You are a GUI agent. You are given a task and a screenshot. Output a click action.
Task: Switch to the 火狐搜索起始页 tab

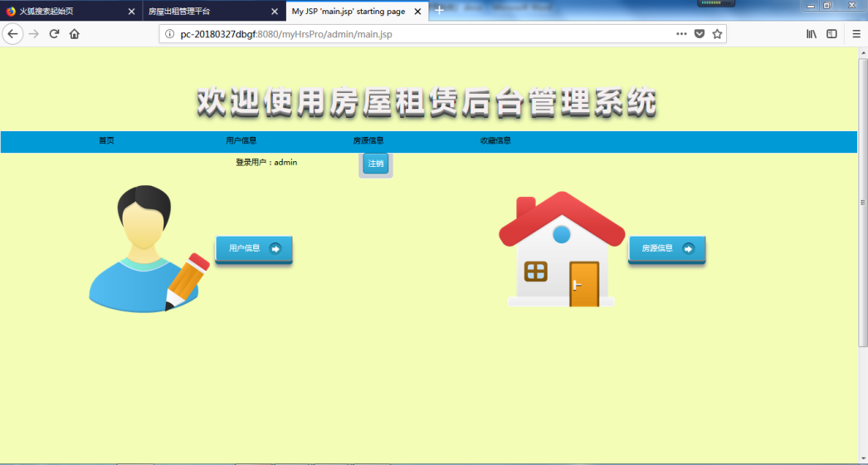pyautogui.click(x=71, y=11)
